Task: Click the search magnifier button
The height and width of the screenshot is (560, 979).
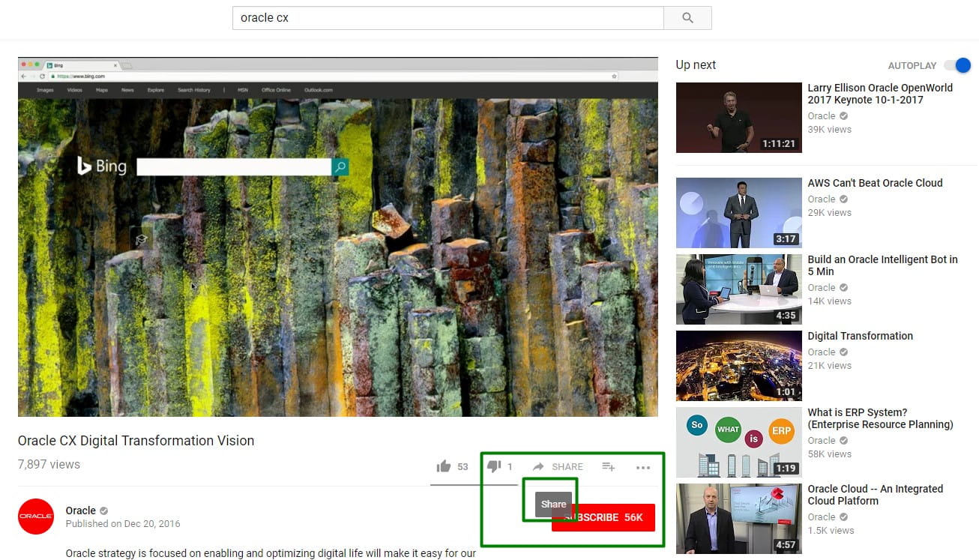Action: coord(687,18)
